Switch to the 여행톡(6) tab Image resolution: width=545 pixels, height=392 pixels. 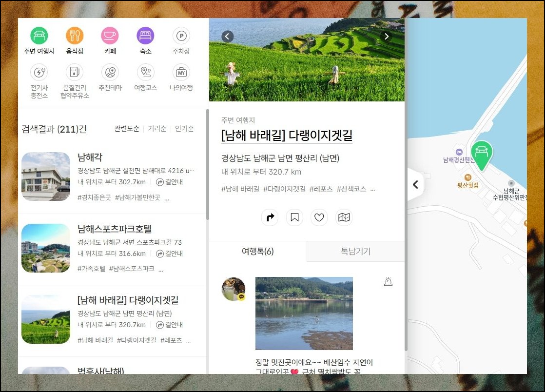tap(258, 251)
